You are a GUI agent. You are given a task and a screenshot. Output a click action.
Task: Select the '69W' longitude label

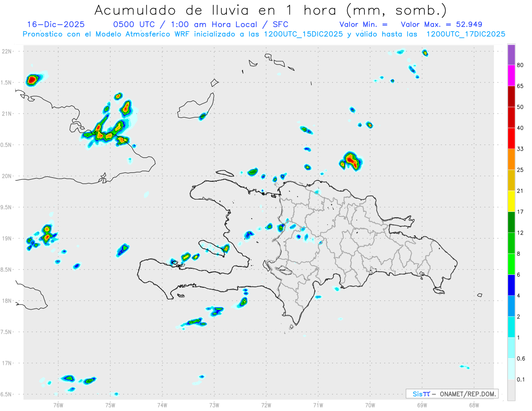pos(422,405)
